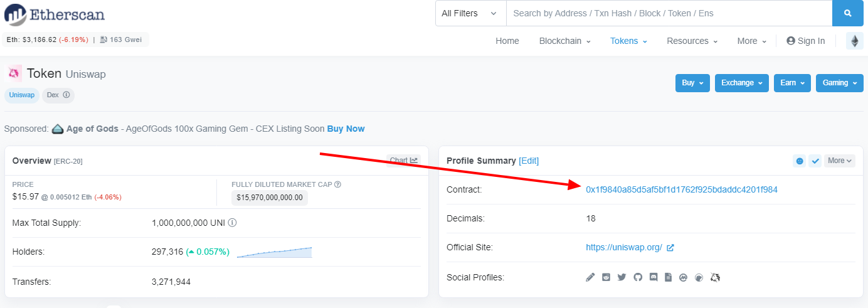Open the Twitter social profile icon
The width and height of the screenshot is (868, 308).
[622, 277]
